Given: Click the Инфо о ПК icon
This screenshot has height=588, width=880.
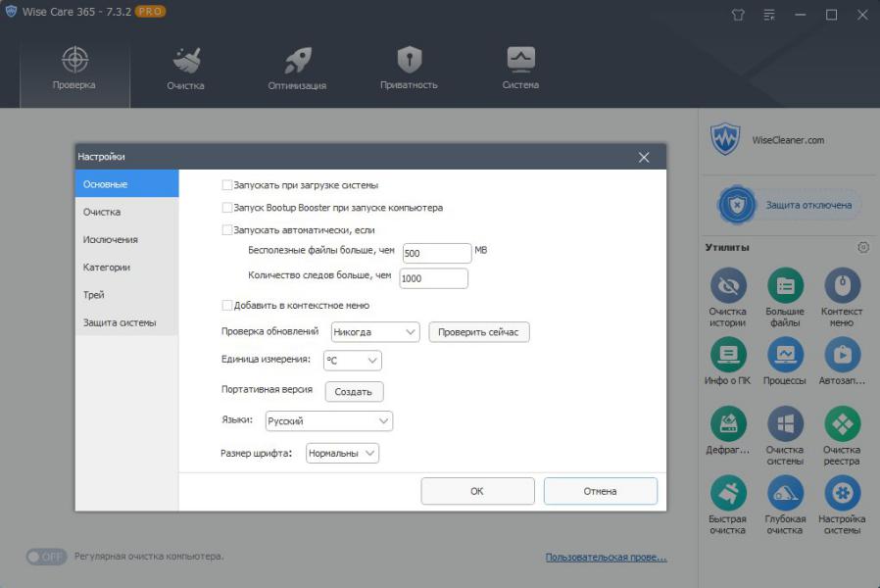Looking at the screenshot, I should point(727,354).
